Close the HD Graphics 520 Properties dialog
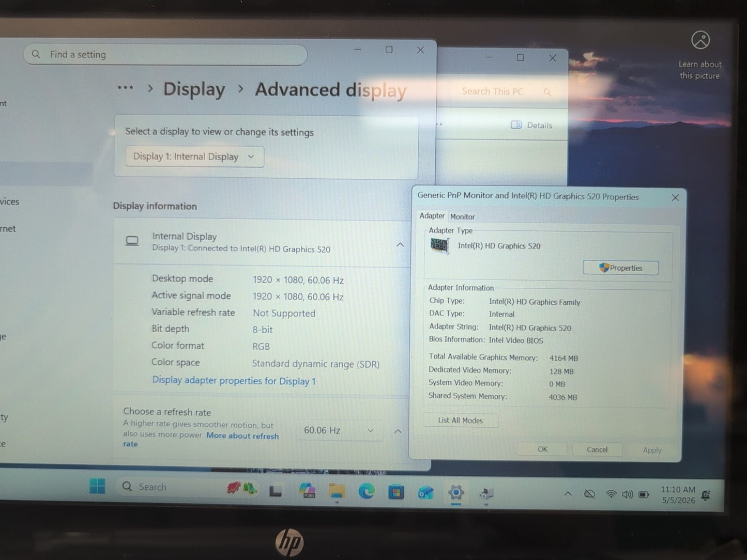Image resolution: width=747 pixels, height=560 pixels. coord(675,198)
